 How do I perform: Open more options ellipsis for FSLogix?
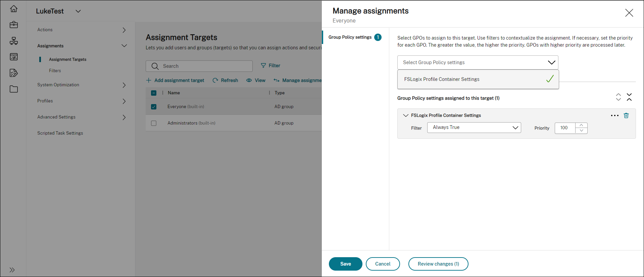614,116
